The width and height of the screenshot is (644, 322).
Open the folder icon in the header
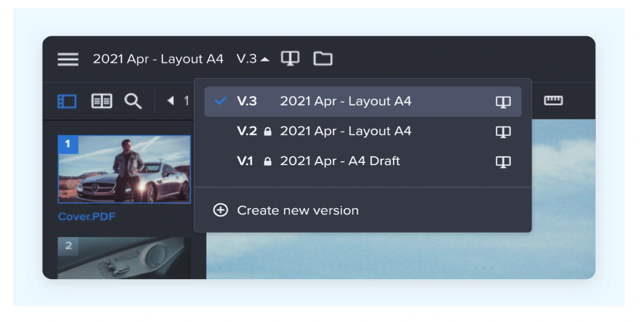click(x=323, y=58)
